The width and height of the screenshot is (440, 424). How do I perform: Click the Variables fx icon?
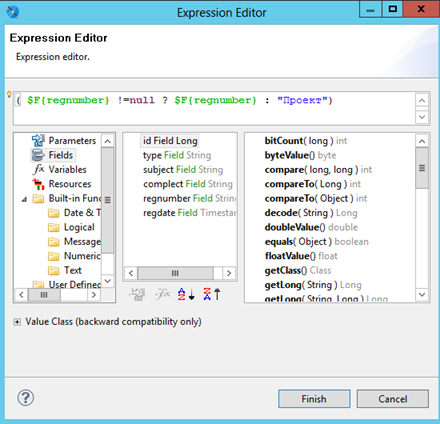pyautogui.click(x=39, y=169)
